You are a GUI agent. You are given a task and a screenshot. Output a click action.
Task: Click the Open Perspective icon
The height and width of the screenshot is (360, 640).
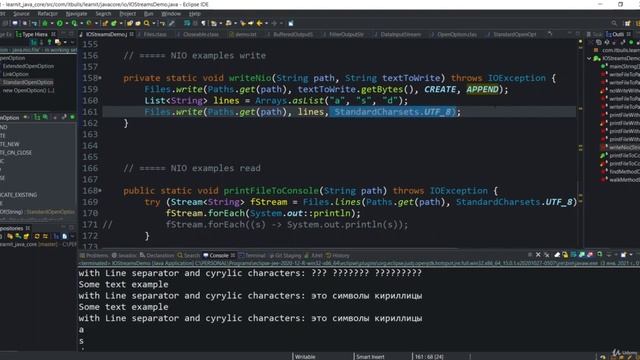pos(628,23)
